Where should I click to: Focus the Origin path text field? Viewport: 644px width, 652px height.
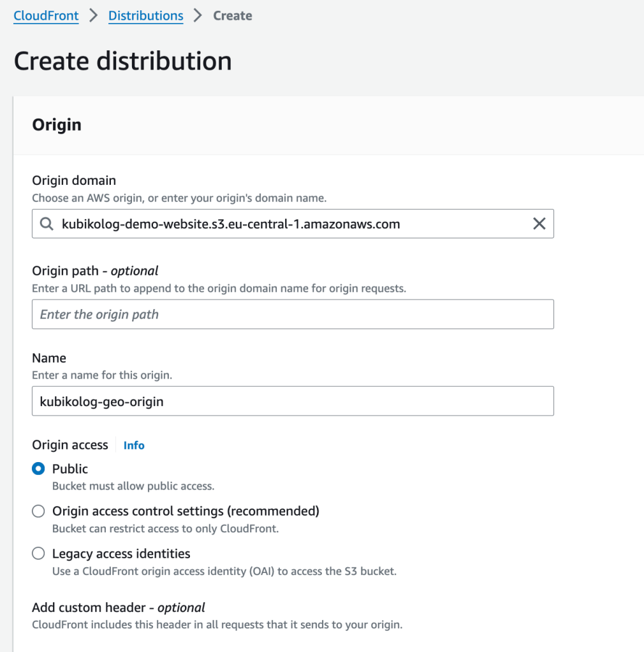pos(293,314)
